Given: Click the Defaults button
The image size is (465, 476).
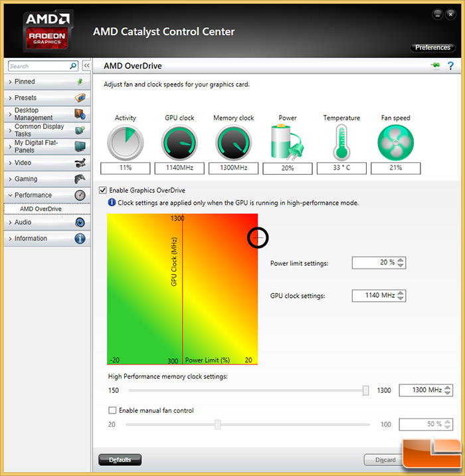Looking at the screenshot, I should [x=120, y=459].
